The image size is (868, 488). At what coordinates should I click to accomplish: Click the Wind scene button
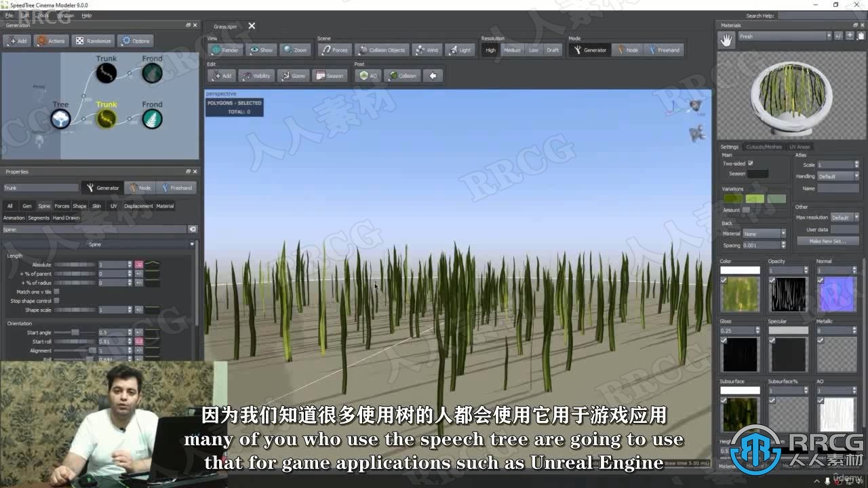(x=427, y=50)
